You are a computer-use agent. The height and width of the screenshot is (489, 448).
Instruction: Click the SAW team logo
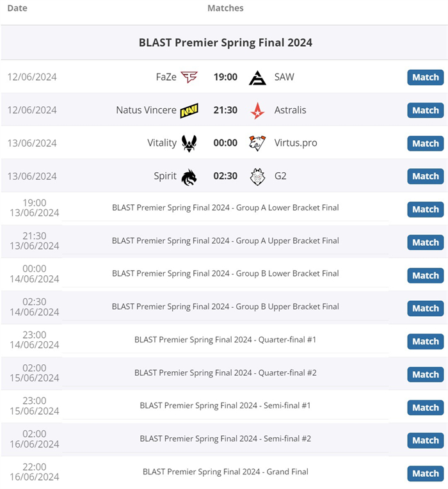pyautogui.click(x=257, y=77)
